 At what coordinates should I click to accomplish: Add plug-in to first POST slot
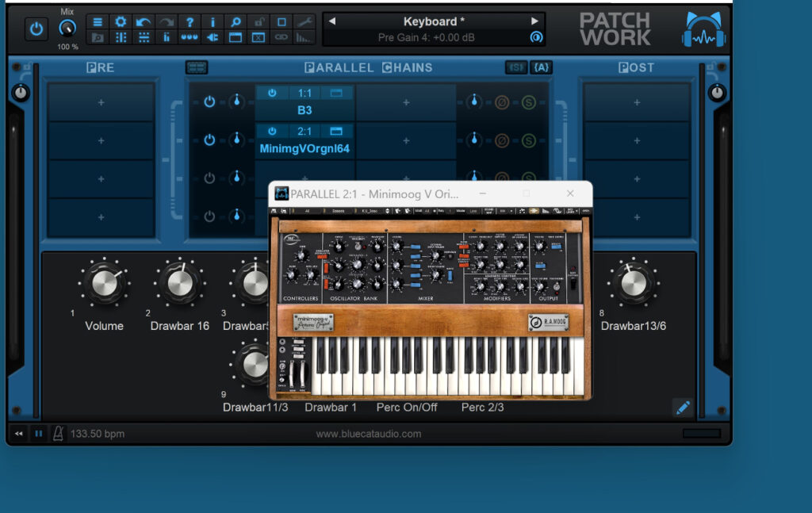tap(637, 102)
